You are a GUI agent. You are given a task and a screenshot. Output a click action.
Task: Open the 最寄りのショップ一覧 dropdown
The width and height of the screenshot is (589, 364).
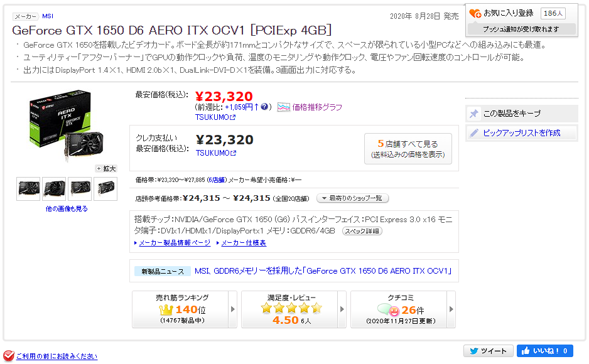(x=352, y=198)
